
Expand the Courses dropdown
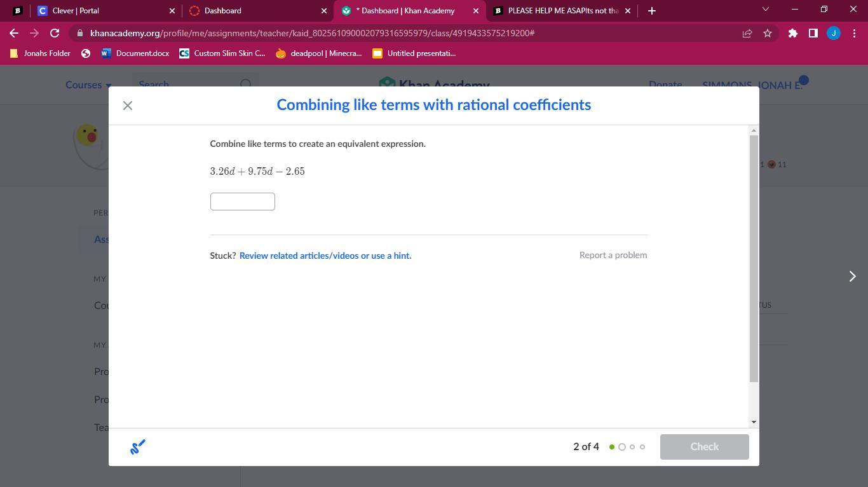[88, 85]
